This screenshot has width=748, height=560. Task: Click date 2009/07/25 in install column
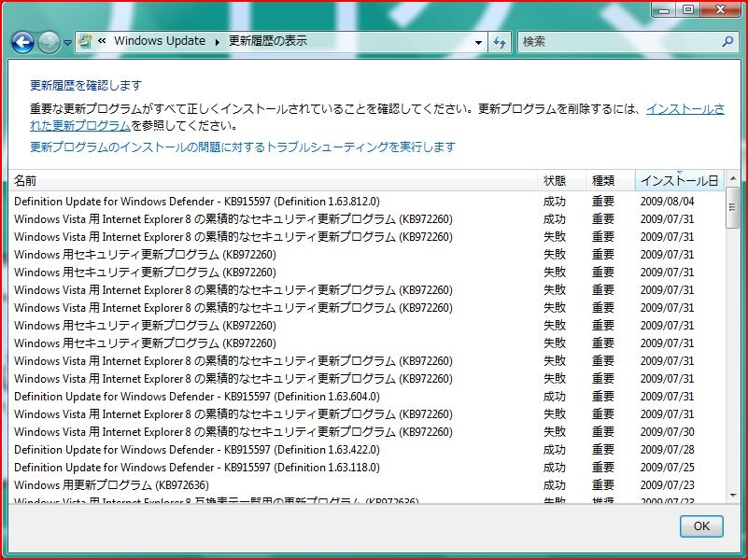point(667,467)
